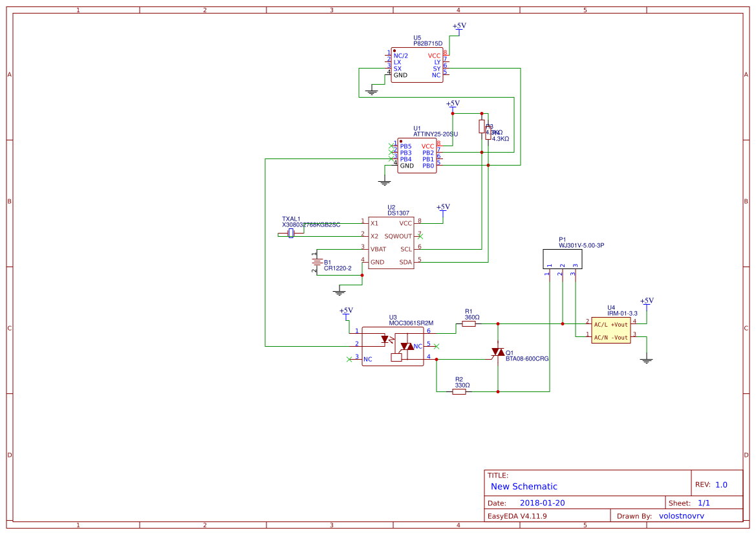This screenshot has height=535, width=756.
Task: Click the 'BTA08-600CRG' part label
Action: [527, 359]
